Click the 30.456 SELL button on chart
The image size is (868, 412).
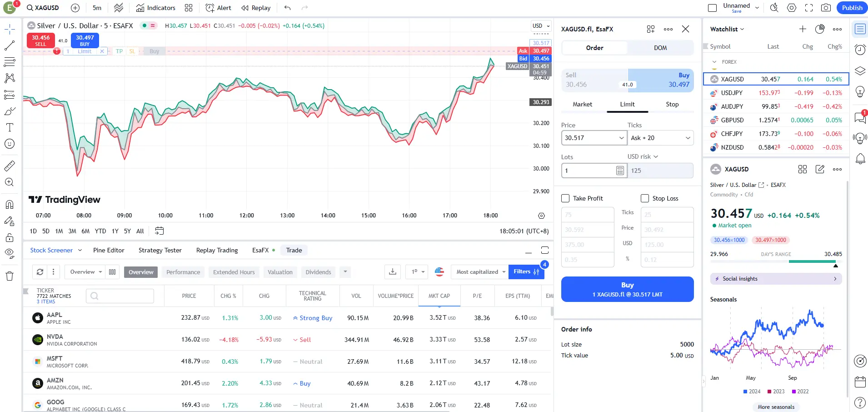click(x=41, y=40)
